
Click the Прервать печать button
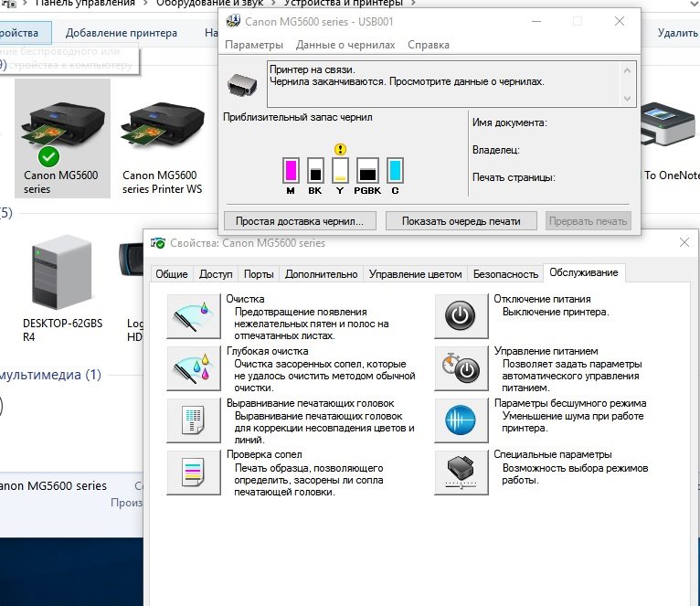click(x=588, y=221)
